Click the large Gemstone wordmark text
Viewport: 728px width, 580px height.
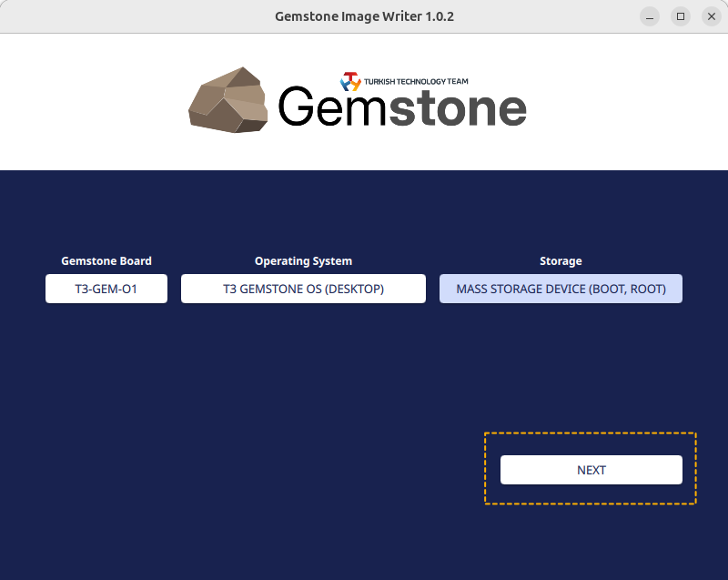pos(402,107)
